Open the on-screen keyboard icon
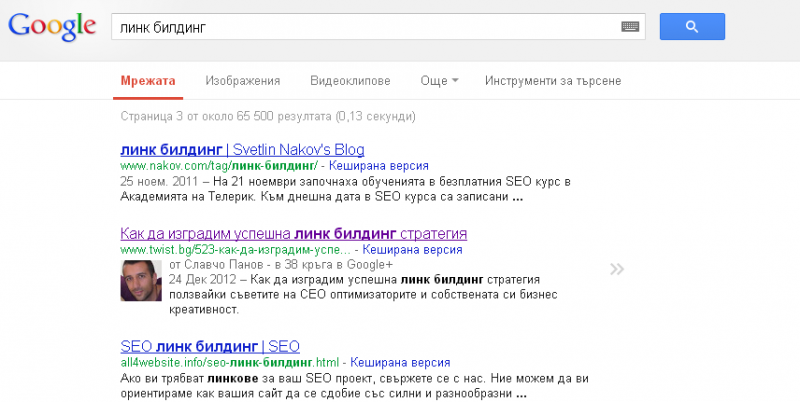The image size is (800, 402). pyautogui.click(x=630, y=27)
